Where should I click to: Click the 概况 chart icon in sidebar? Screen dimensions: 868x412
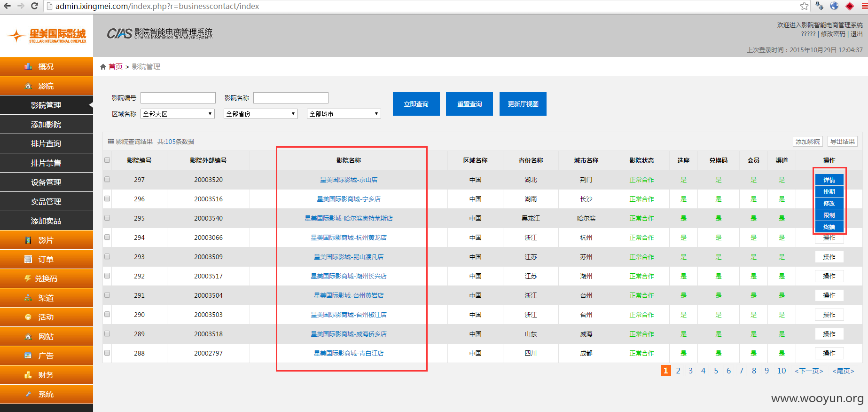click(28, 66)
